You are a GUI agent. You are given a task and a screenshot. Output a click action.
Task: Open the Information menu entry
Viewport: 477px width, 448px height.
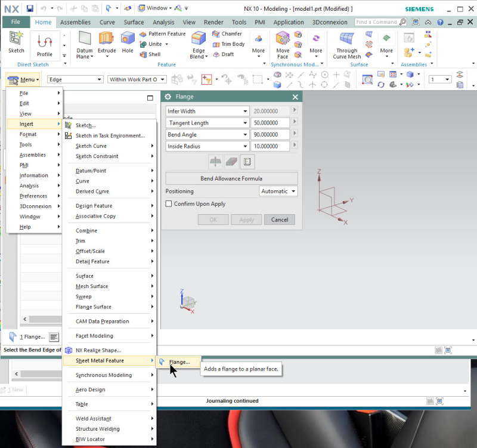click(x=34, y=175)
